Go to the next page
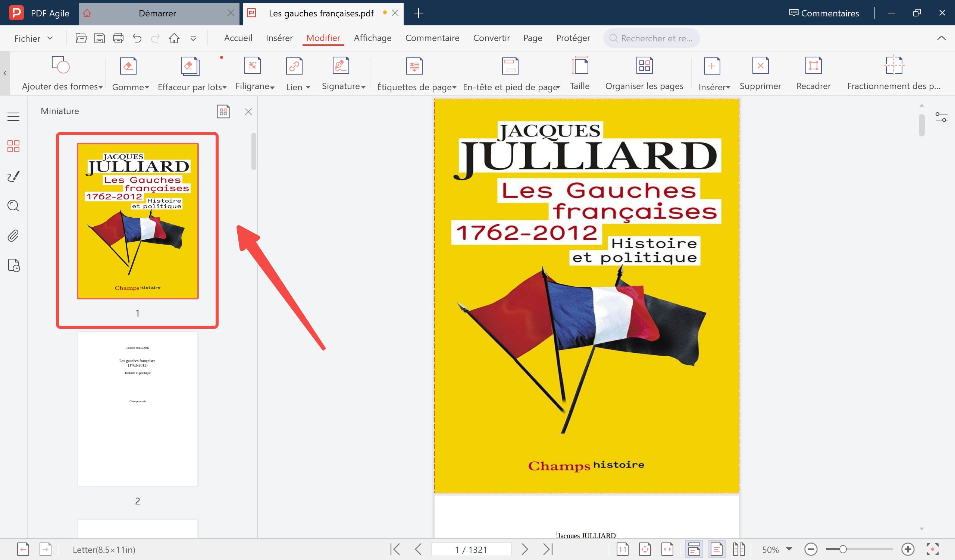Screen dimensions: 955x560 525,549
